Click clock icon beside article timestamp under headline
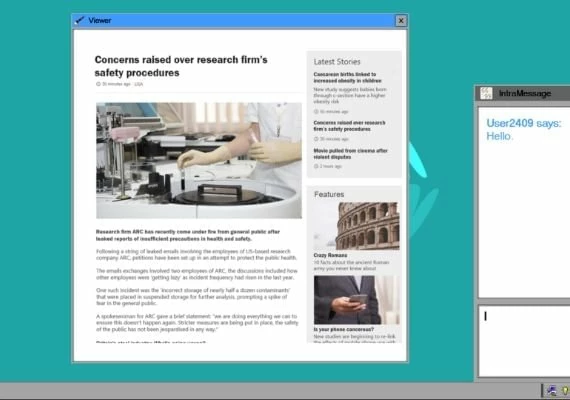The image size is (570, 400). tap(98, 84)
